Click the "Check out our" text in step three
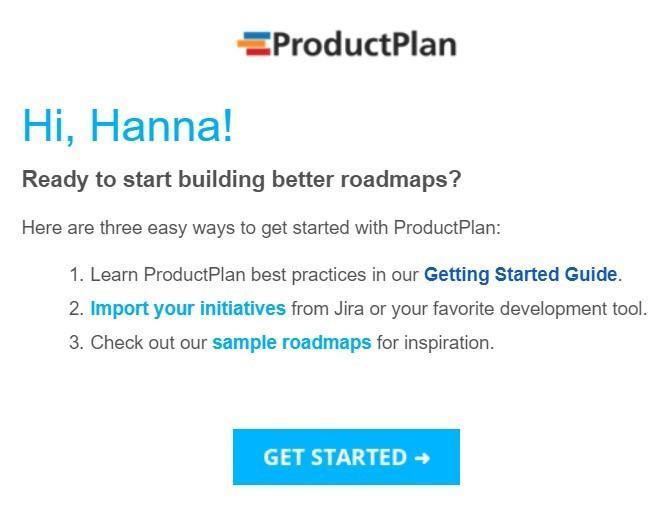The height and width of the screenshot is (508, 662). (148, 342)
